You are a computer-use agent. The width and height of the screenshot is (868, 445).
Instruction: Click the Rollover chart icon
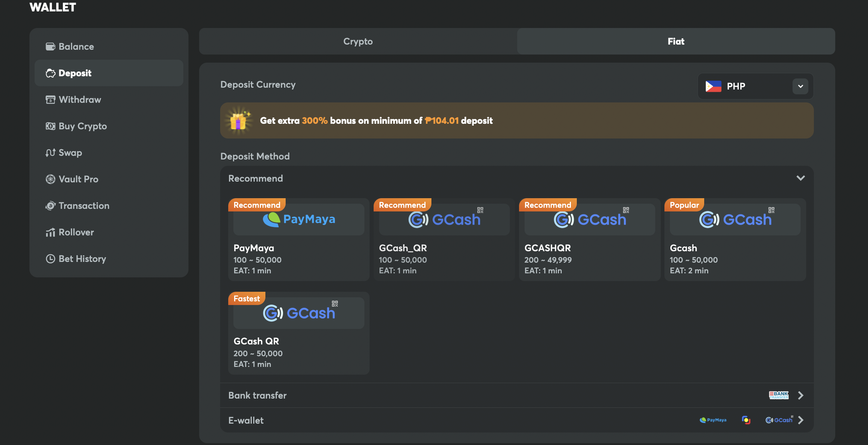[50, 232]
